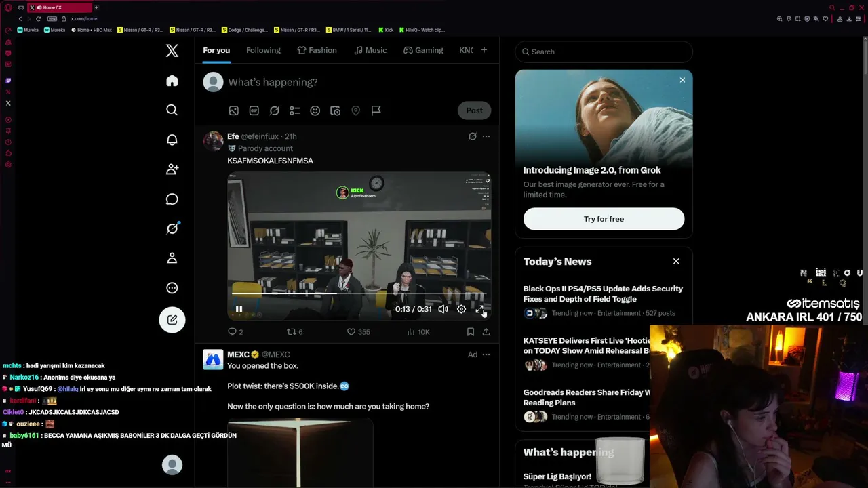Open Home • HBO Max bookmark
Viewport: 868px width, 488px height.
point(91,30)
